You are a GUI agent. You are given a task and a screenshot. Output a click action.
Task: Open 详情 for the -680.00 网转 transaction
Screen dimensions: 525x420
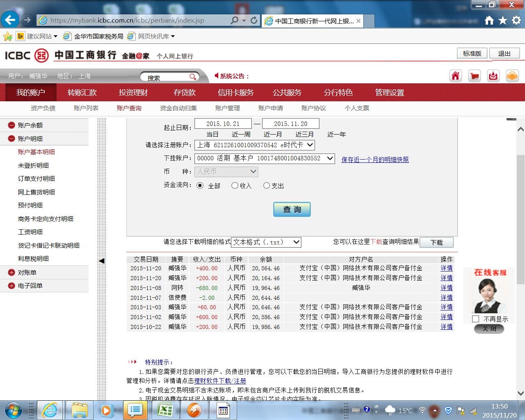[447, 288]
